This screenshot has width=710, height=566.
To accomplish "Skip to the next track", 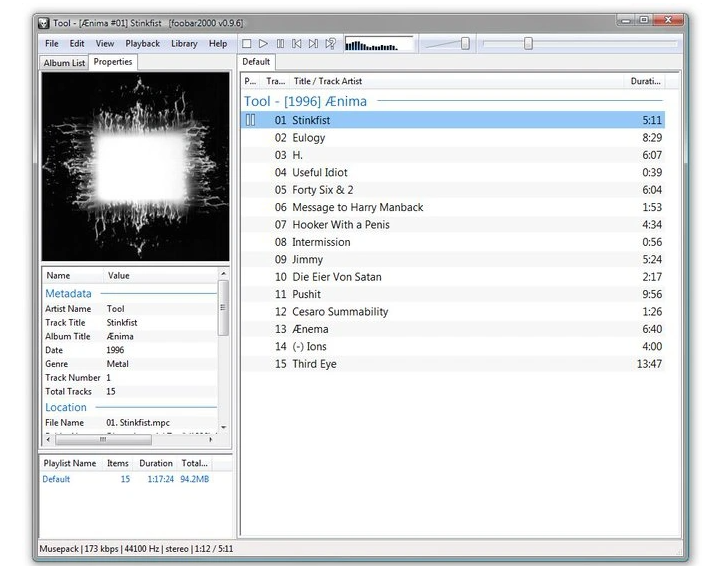I will tap(313, 43).
